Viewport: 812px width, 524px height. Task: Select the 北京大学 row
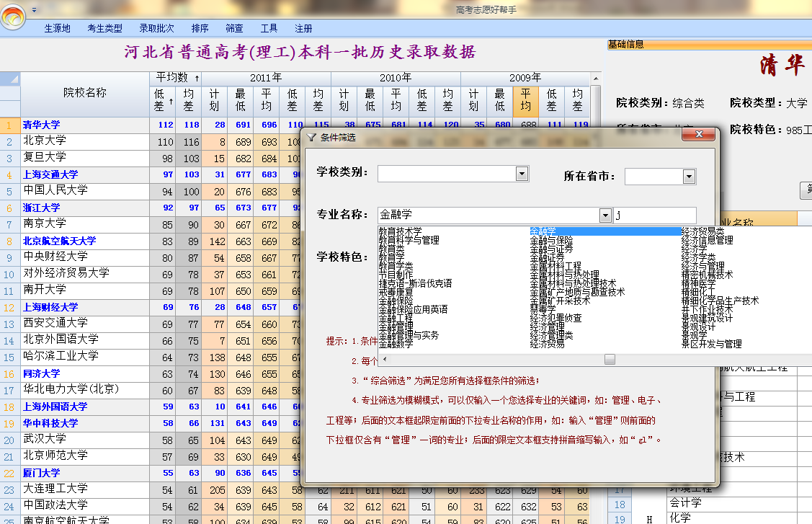(84, 141)
